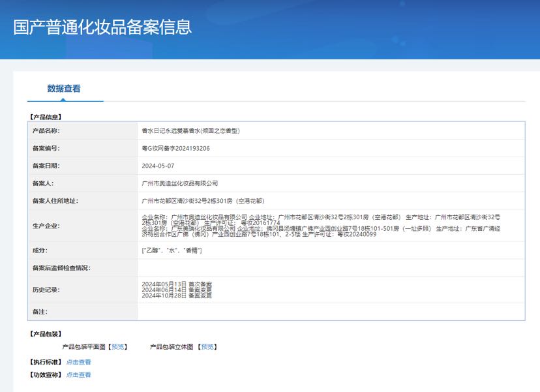Click the 备案人 company name value

pyautogui.click(x=179, y=183)
